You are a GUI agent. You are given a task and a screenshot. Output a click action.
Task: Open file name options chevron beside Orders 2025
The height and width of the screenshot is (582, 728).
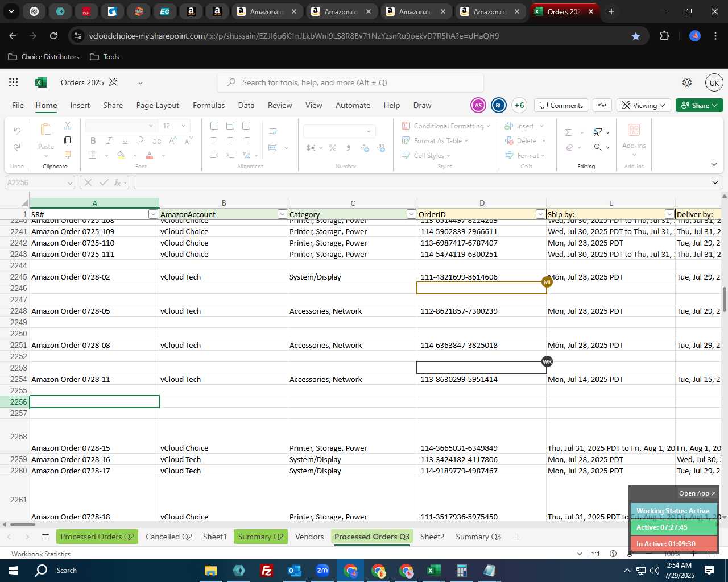[x=140, y=83]
